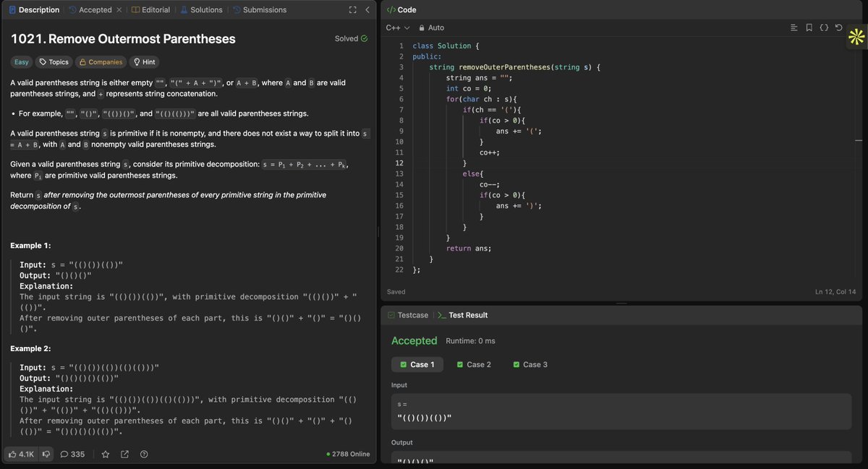The width and height of the screenshot is (868, 469).
Task: Click the 2788 Online indicator
Action: (348, 454)
